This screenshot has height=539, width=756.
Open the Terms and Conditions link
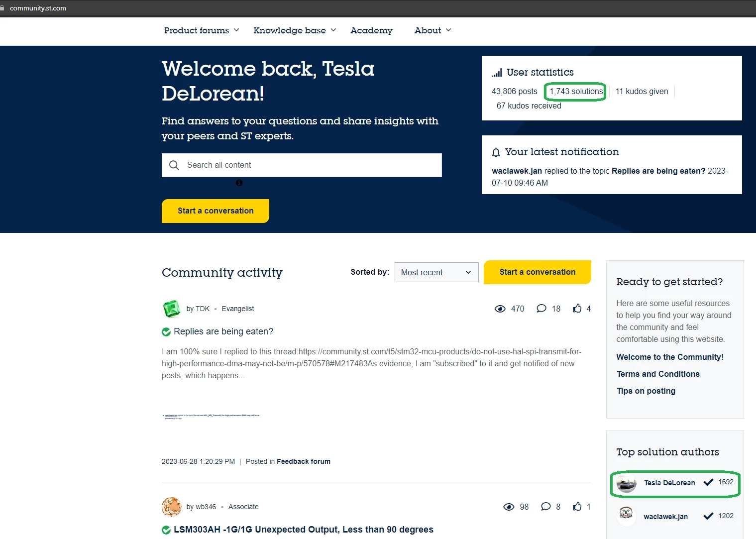click(x=658, y=374)
